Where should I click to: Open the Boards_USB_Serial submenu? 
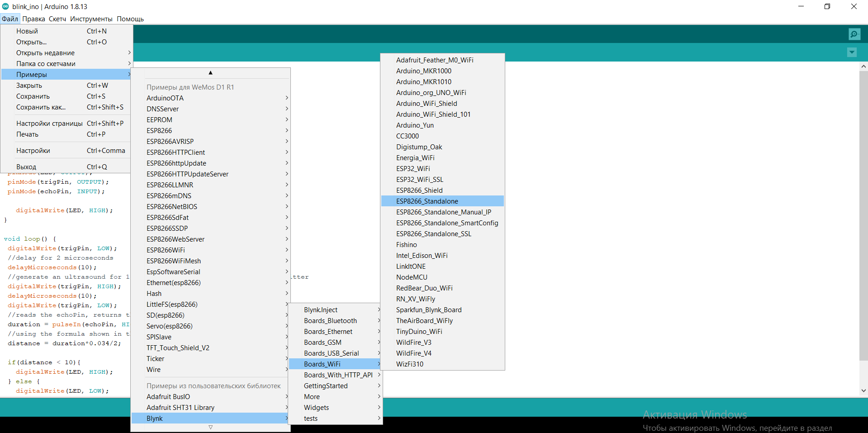click(x=335, y=353)
